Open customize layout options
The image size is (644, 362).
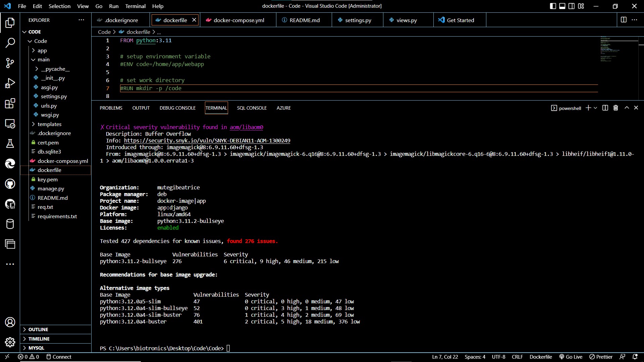point(581,6)
